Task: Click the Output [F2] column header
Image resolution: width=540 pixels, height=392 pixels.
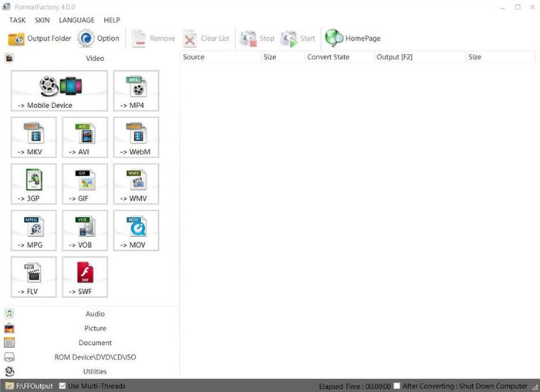Action: [x=420, y=57]
